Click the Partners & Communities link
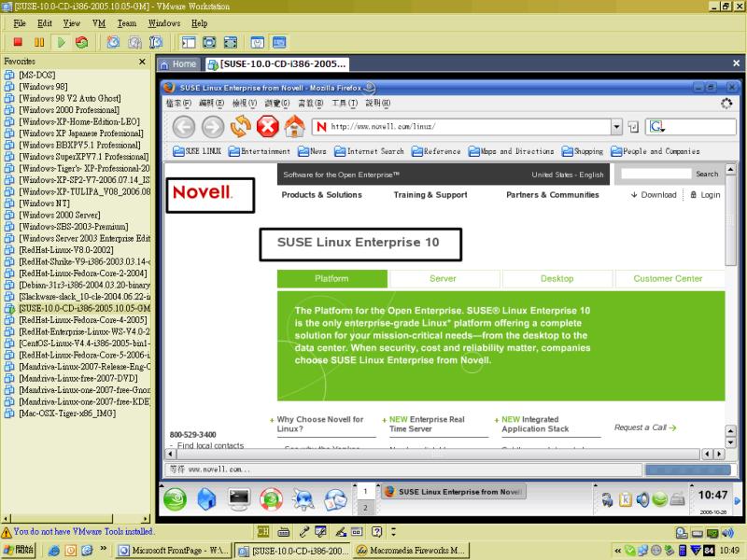Screen dimensions: 747x560 coord(553,195)
